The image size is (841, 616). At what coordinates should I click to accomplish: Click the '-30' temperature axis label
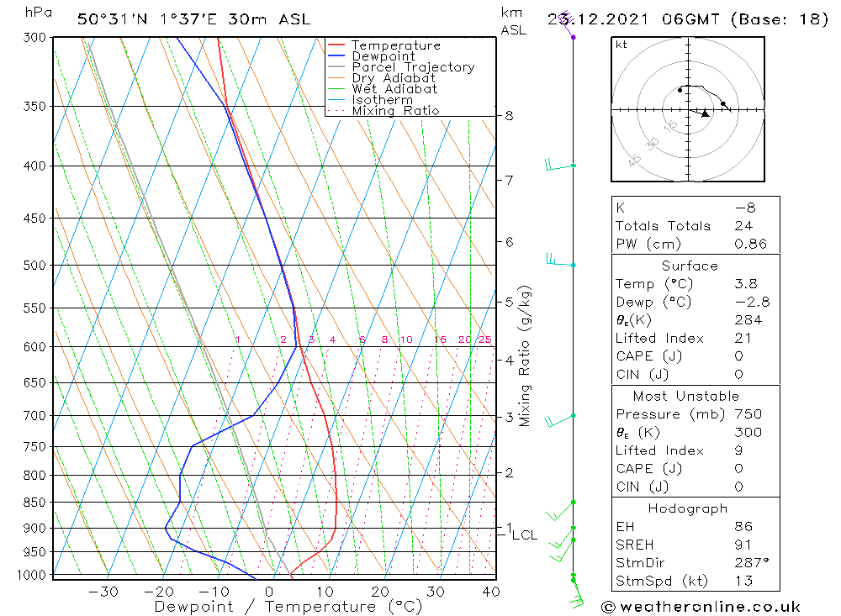coord(103,592)
